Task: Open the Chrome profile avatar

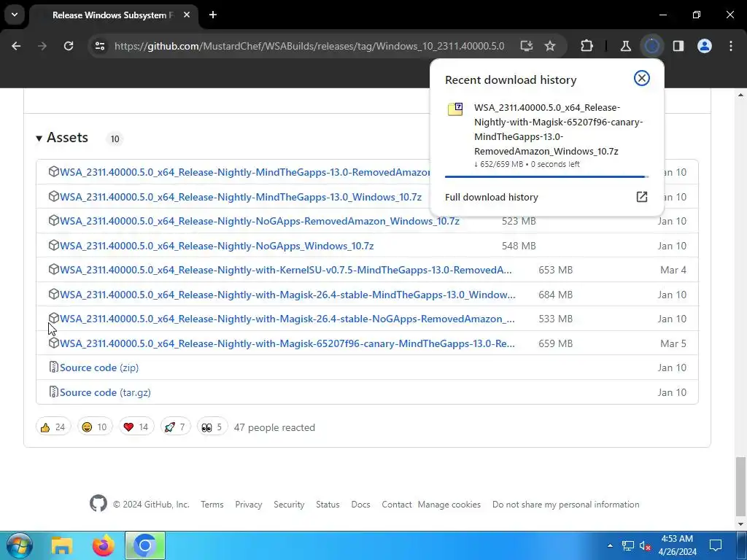Action: (x=705, y=46)
